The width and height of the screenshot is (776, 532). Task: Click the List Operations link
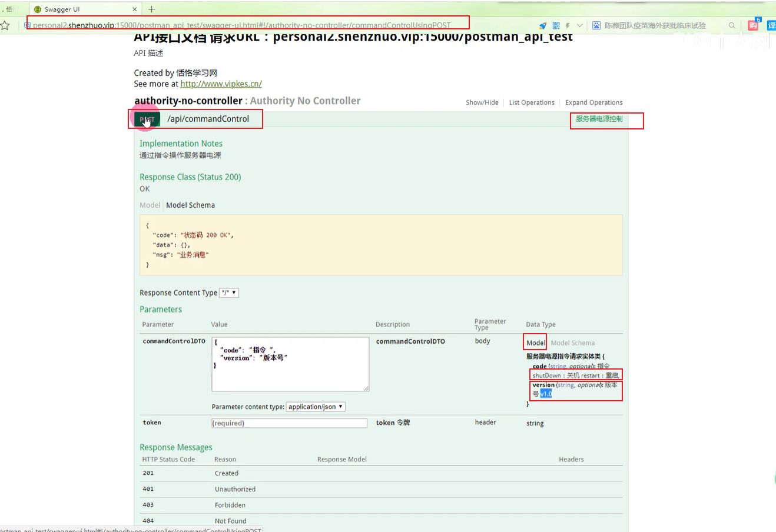coord(531,102)
